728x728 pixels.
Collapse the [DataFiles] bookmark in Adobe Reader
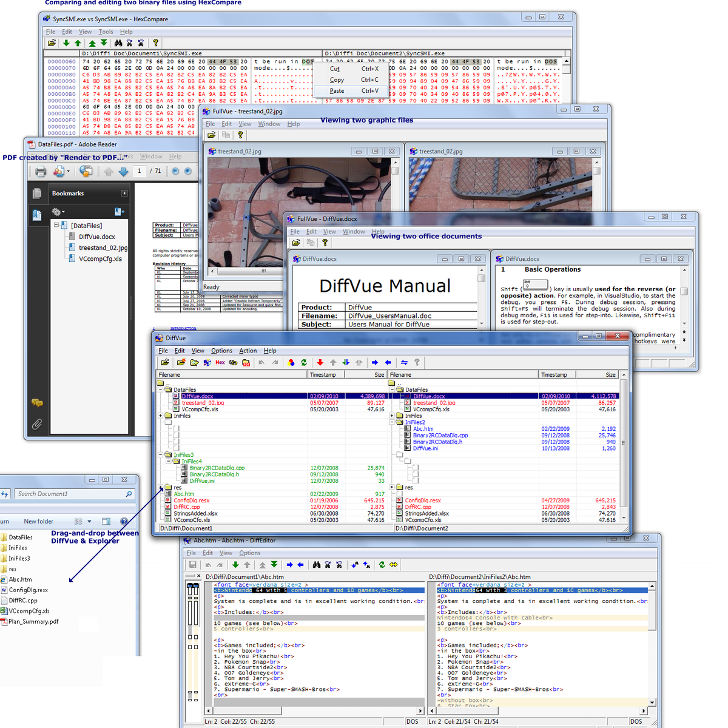[x=56, y=225]
